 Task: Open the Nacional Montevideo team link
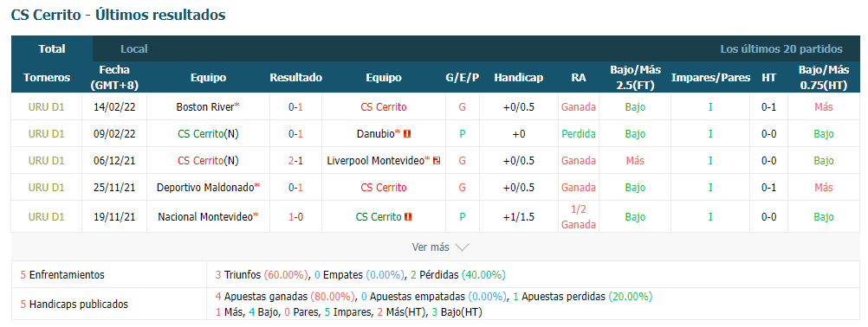pos(204,217)
